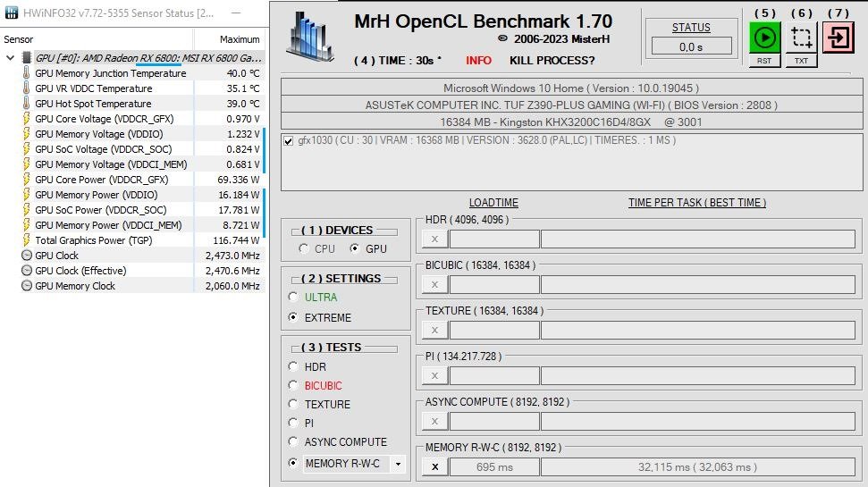This screenshot has height=487, width=868.
Task: Clear HDR result with its X button
Action: tap(434, 239)
